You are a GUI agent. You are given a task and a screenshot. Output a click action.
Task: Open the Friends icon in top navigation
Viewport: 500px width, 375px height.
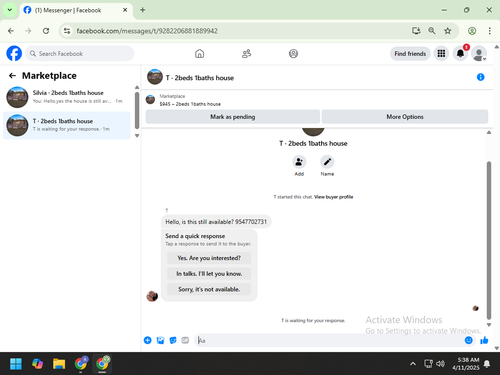point(246,54)
